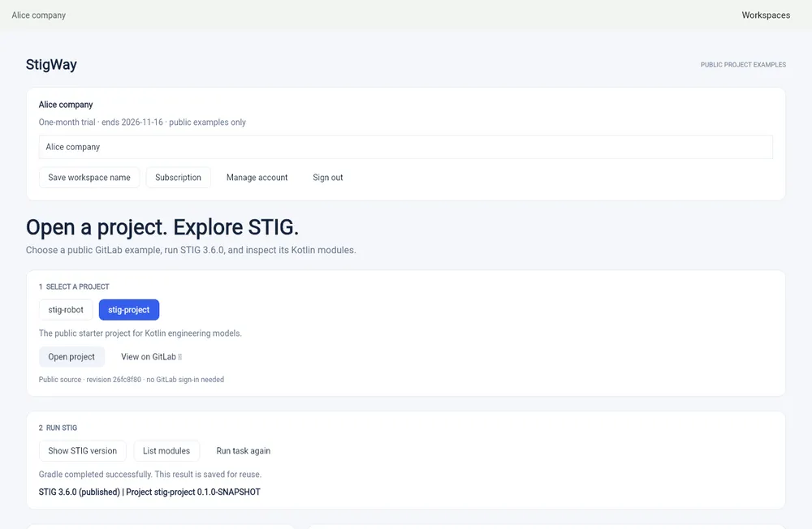Click the List modules button

(x=166, y=451)
